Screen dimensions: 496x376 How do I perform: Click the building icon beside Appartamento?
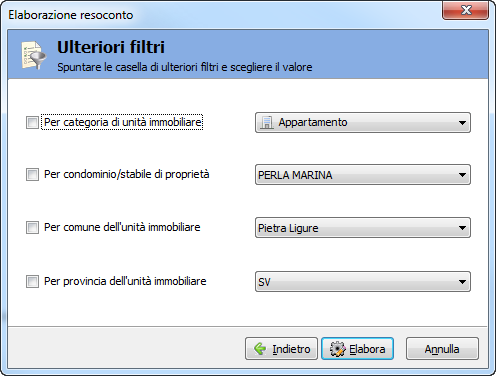[266, 122]
